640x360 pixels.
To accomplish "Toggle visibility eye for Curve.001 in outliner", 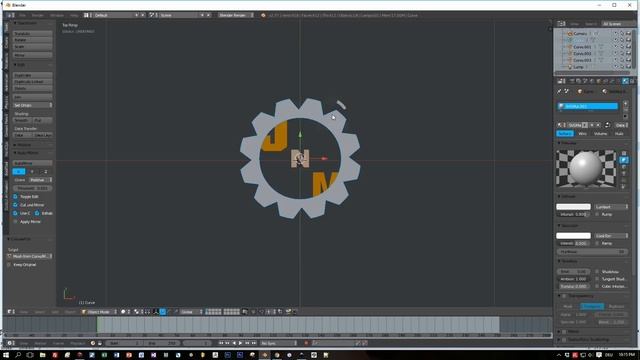I will coord(616,47).
